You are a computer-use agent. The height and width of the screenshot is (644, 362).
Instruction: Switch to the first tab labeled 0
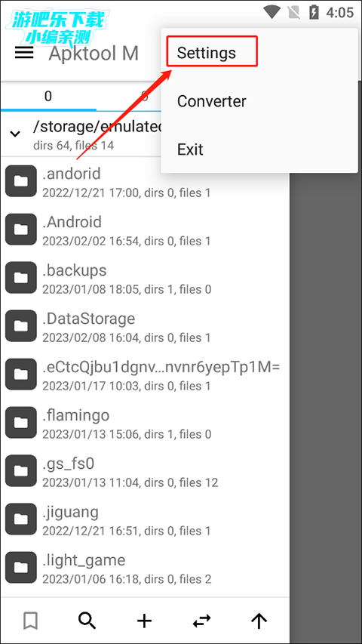[x=48, y=97]
